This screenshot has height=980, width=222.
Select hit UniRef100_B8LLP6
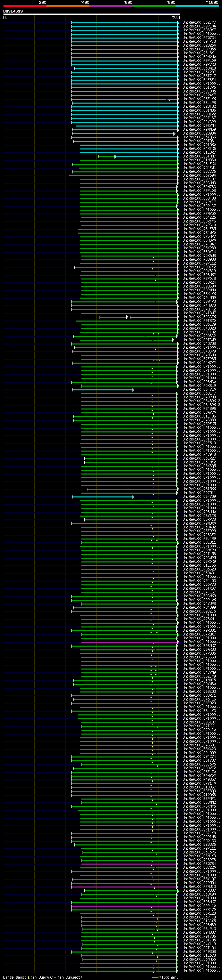coord(199,103)
